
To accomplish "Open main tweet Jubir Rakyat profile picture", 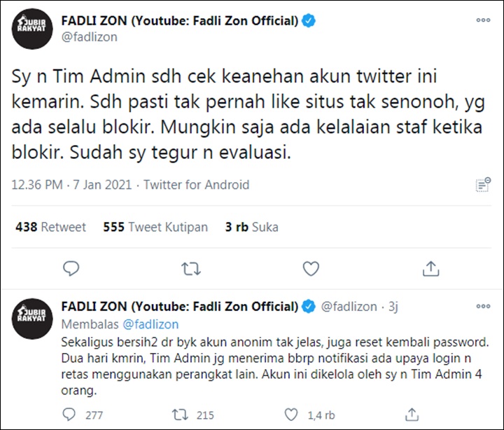I will pos(32,29).
